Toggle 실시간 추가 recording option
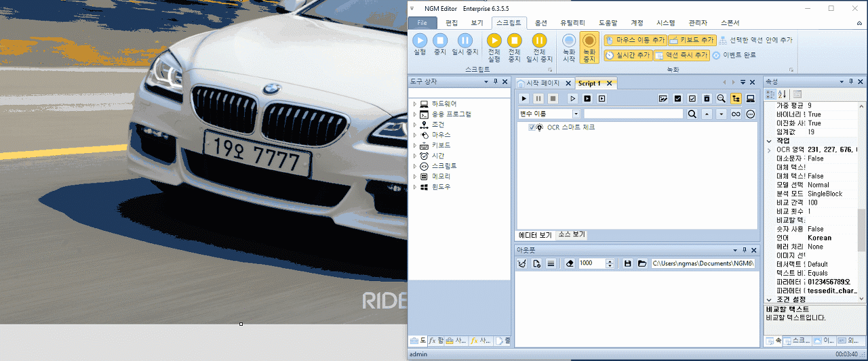This screenshot has width=868, height=361. coord(627,55)
